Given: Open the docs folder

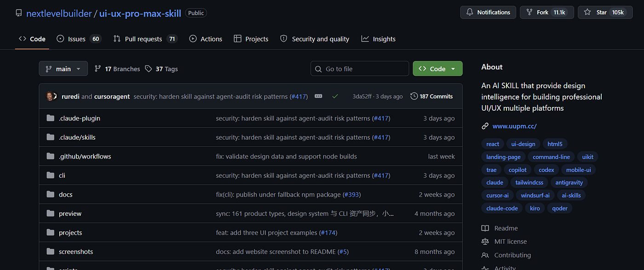Looking at the screenshot, I should (65, 195).
